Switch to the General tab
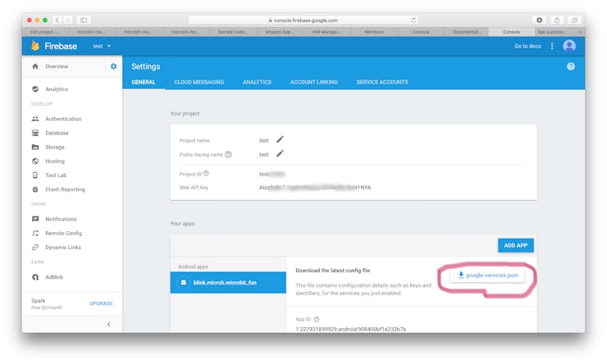Screen dimensions: 607x364 (144, 82)
